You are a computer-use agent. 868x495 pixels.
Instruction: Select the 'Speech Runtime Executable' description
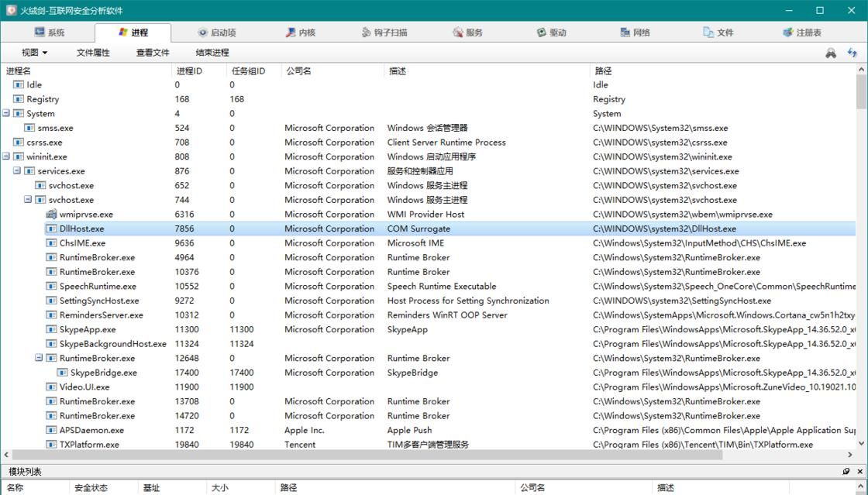pyautogui.click(x=442, y=286)
